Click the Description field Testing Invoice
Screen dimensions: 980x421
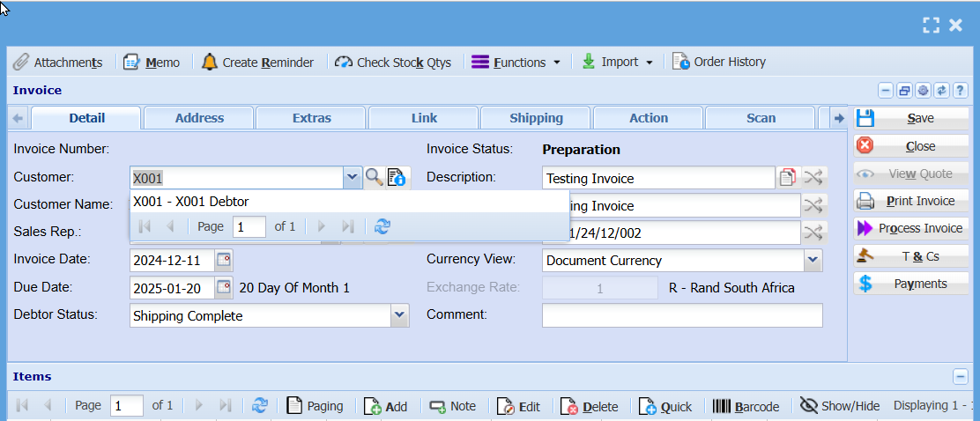click(x=658, y=178)
